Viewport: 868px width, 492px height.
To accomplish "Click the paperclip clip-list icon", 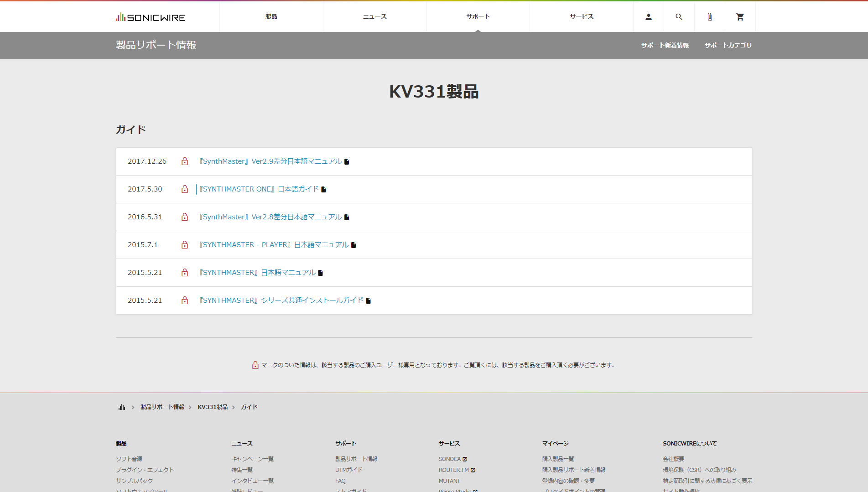I will point(709,17).
